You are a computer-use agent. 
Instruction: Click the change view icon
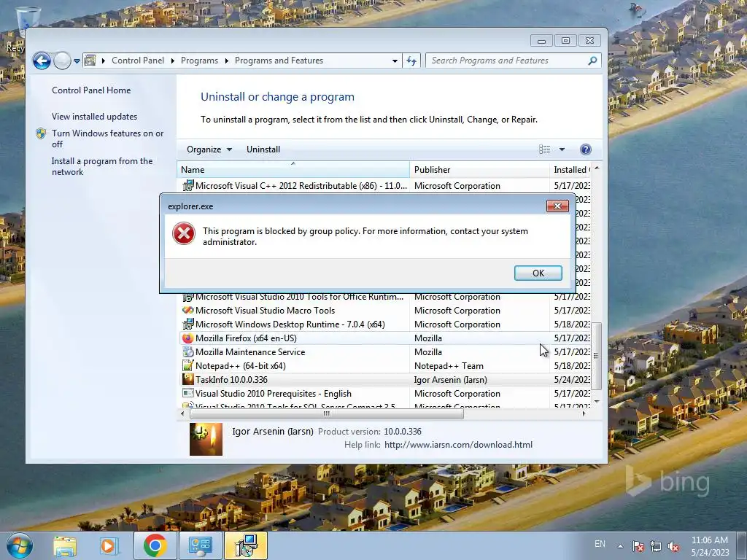[x=544, y=149]
